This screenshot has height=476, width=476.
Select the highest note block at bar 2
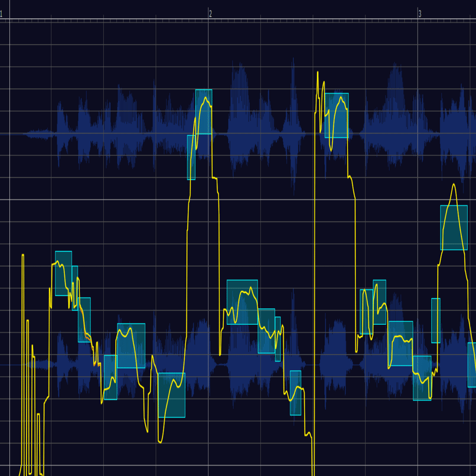pos(204,112)
